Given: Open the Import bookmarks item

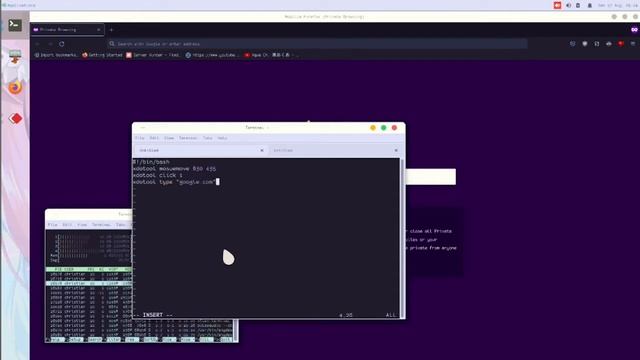Looking at the screenshot, I should tap(56, 55).
